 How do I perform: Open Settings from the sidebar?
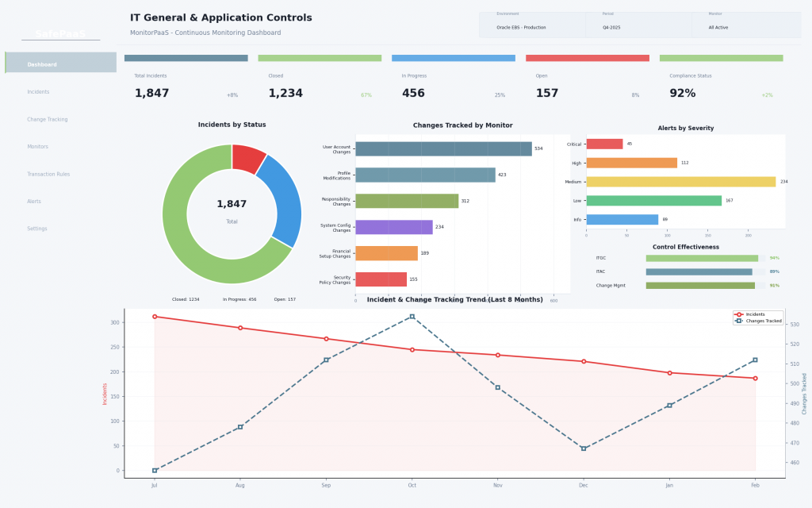[x=37, y=229]
